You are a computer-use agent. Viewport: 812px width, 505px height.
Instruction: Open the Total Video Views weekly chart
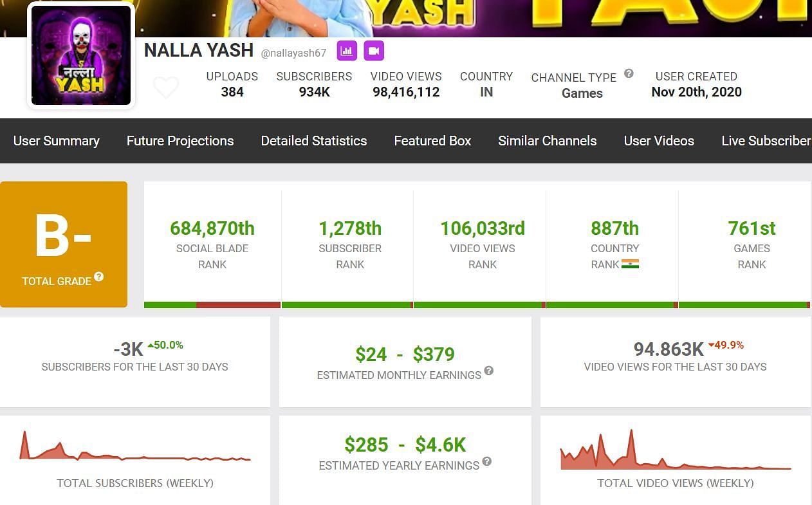(x=676, y=449)
